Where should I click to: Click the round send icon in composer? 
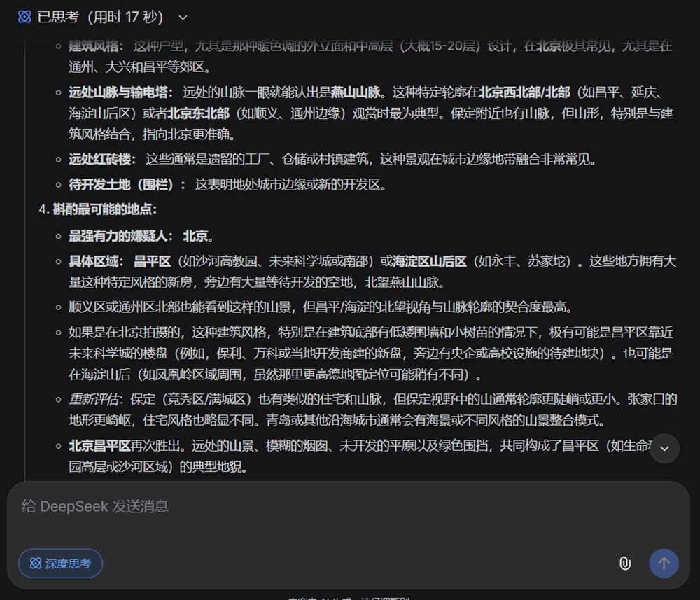[664, 564]
